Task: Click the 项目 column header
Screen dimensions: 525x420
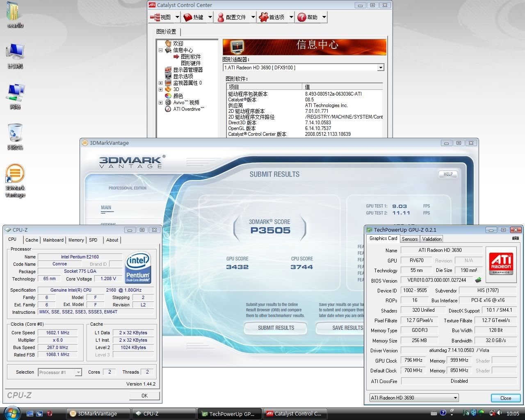Action: pos(264,87)
